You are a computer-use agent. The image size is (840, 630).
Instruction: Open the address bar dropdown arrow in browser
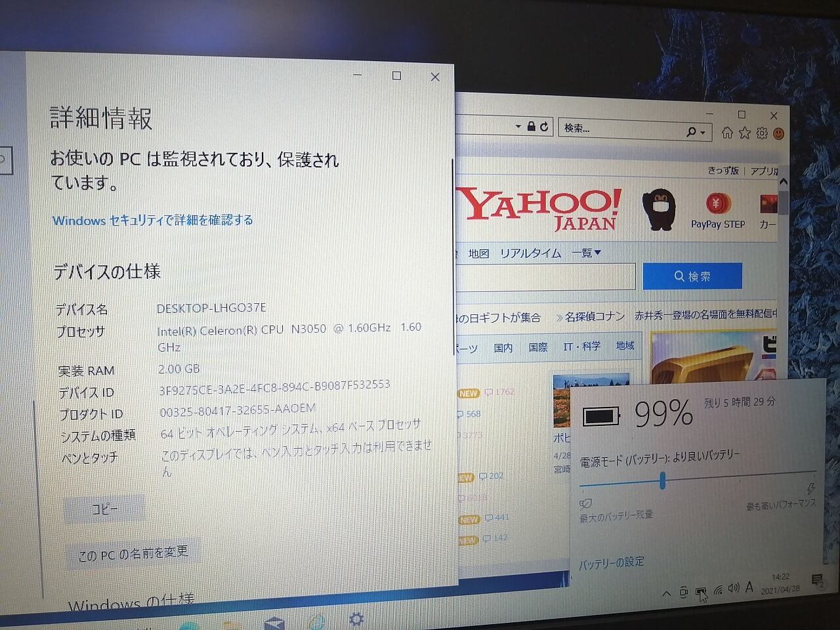pyautogui.click(x=518, y=126)
